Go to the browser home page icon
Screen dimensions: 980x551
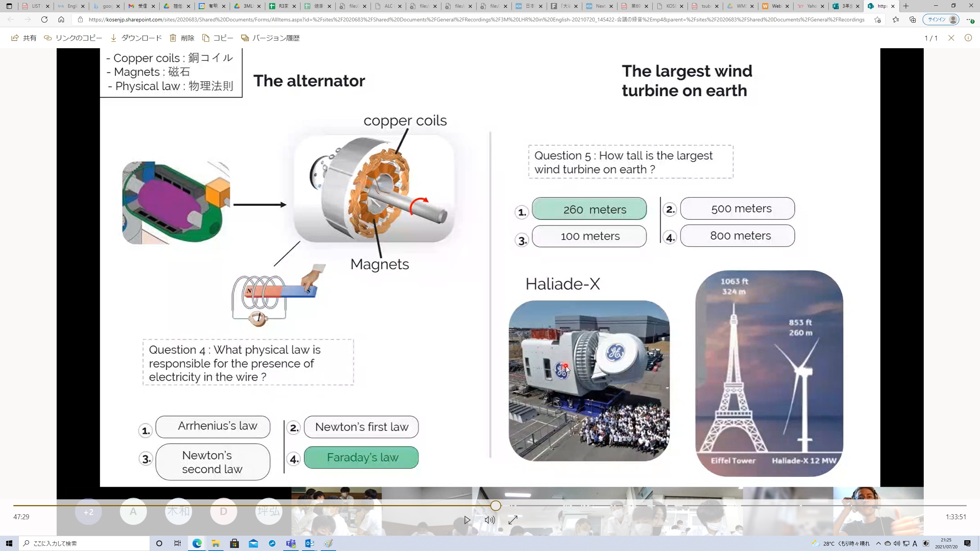point(61,20)
